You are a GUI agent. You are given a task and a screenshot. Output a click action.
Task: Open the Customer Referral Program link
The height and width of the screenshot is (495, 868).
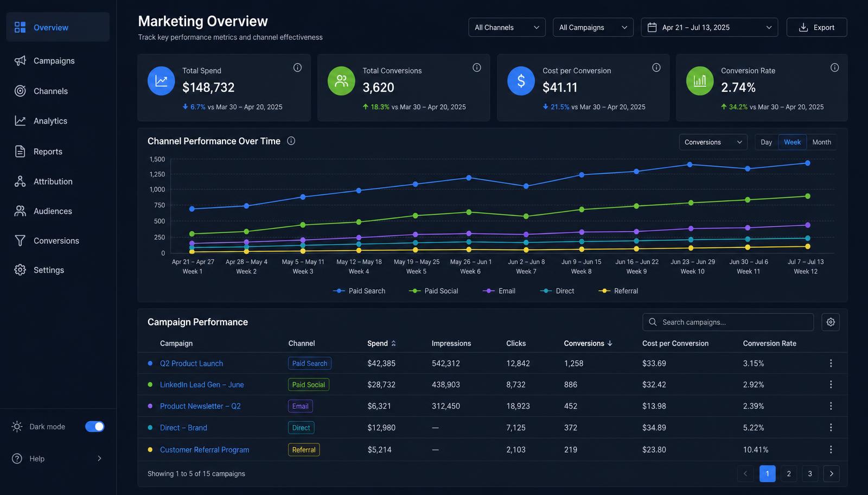click(205, 449)
